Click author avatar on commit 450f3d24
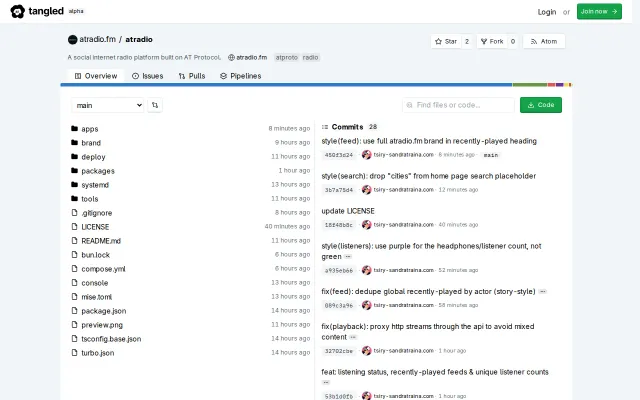The height and width of the screenshot is (400, 640). [x=367, y=155]
